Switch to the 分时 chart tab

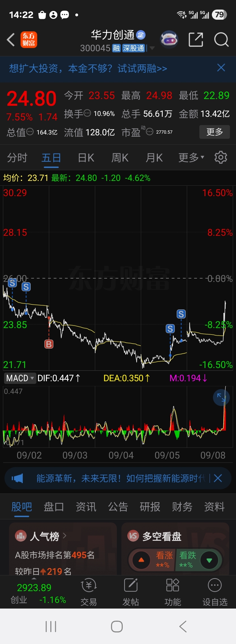[x=17, y=158]
